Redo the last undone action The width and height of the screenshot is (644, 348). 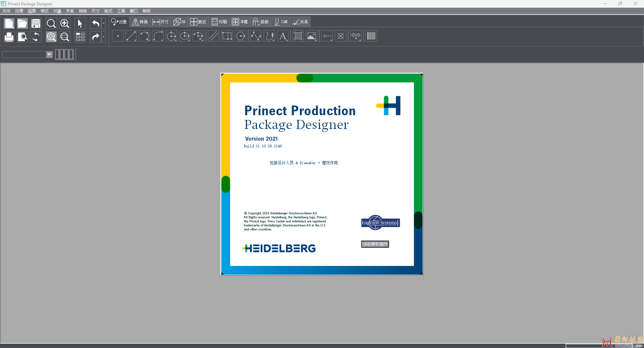click(x=96, y=37)
